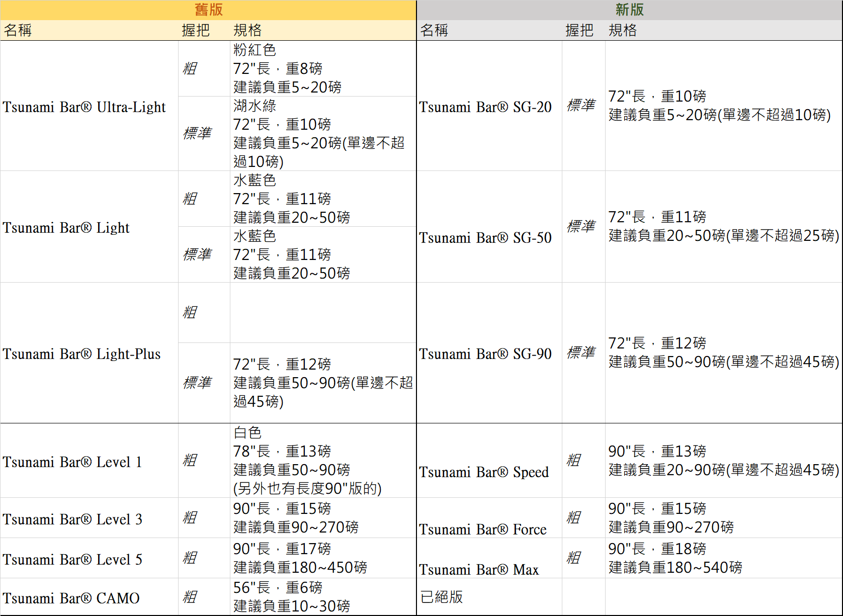Image resolution: width=843 pixels, height=616 pixels.
Task: Click CAMO spec 56"長 重6磅 cell
Action: 323,597
